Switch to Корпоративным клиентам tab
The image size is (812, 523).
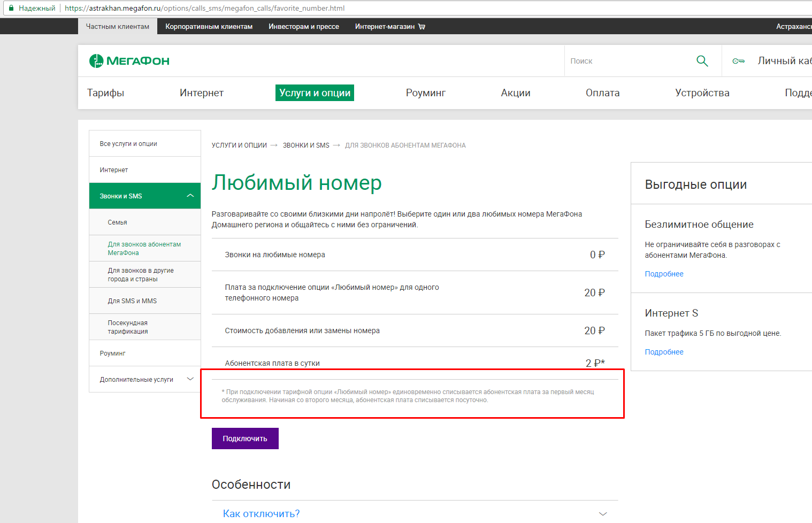pos(209,26)
